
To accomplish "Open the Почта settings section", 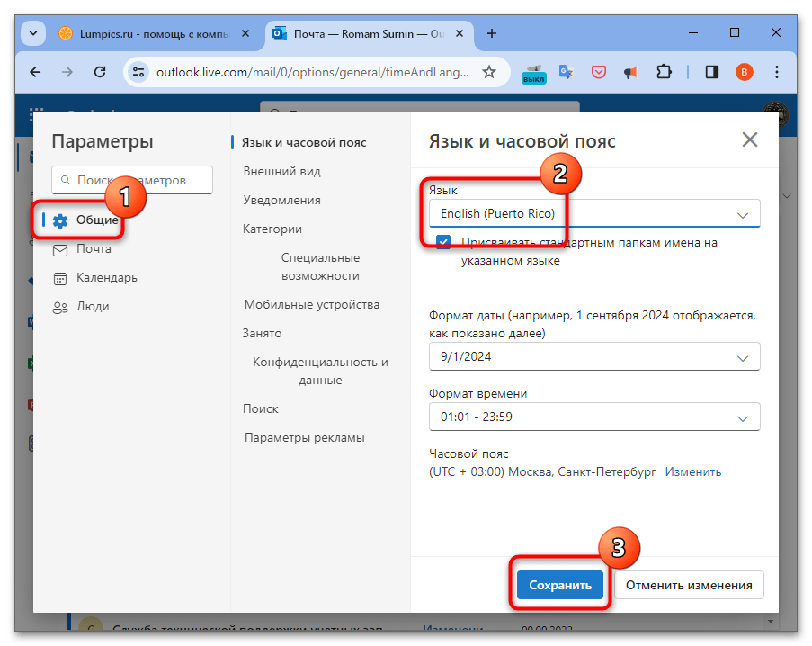I will coord(94,249).
